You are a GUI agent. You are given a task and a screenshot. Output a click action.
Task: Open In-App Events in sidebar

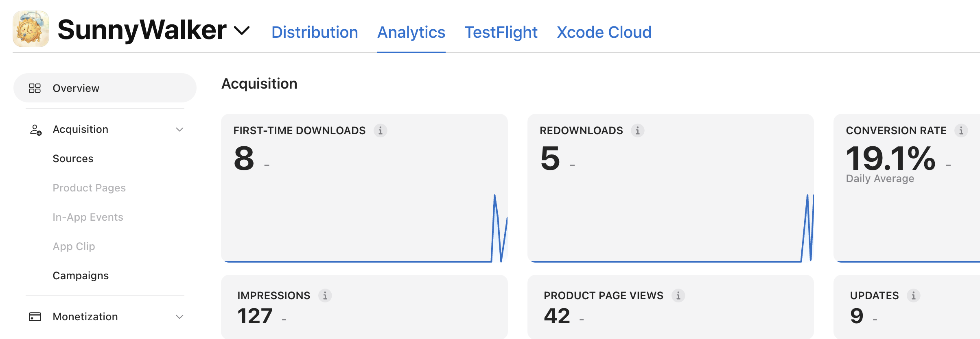tap(88, 217)
